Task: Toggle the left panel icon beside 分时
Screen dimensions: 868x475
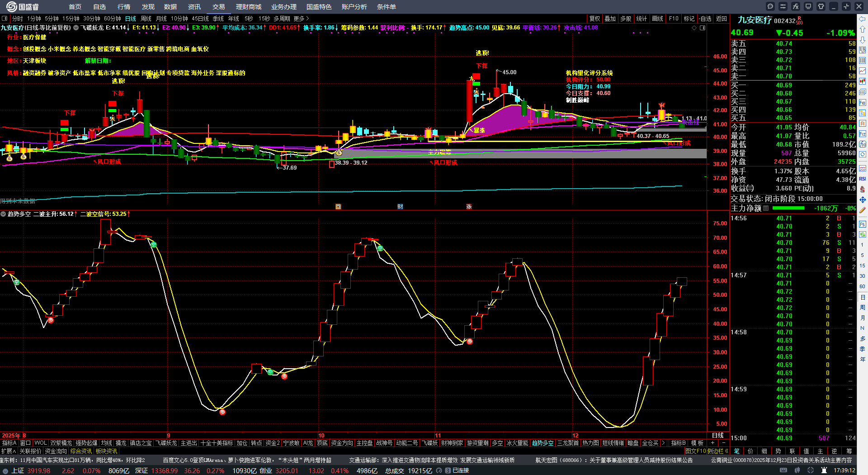Action: 5,19
